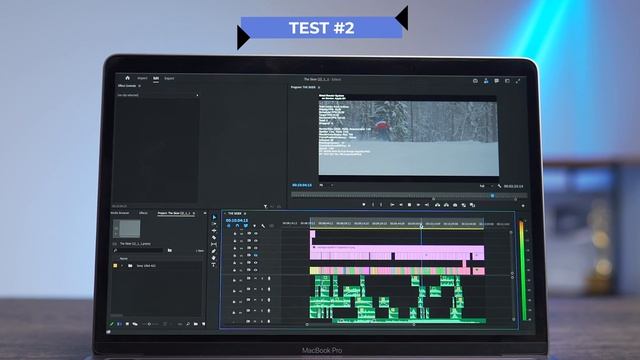
Task: Stop playback with the square button
Action: tap(409, 204)
